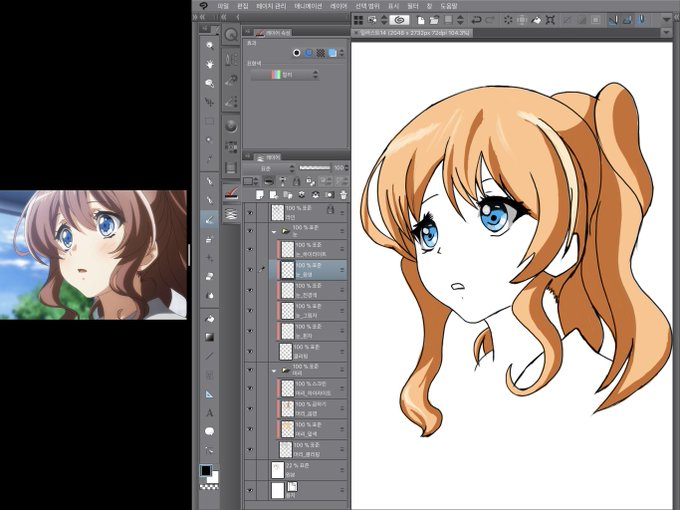Show the hidden 22 % layer
This screenshot has height=510, width=680.
(x=250, y=469)
